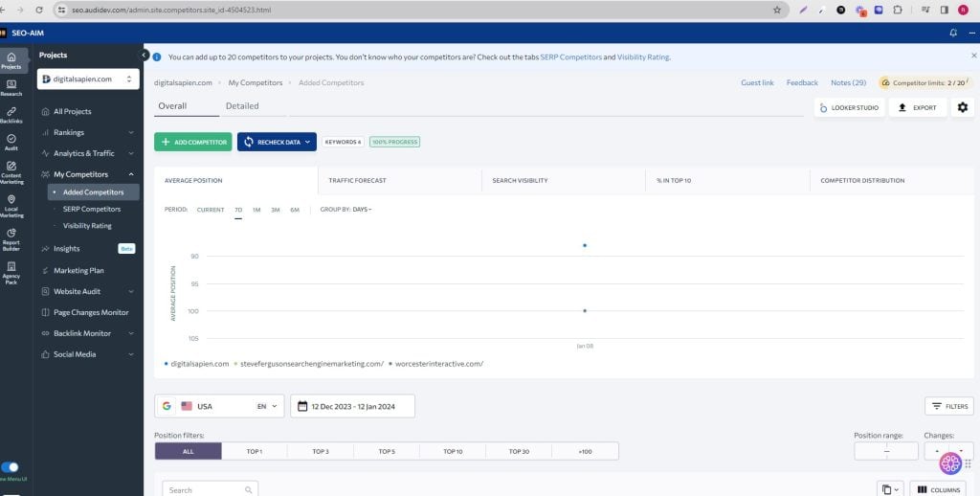This screenshot has height=496, width=980.
Task: Filter positions by ALL
Action: click(x=189, y=451)
